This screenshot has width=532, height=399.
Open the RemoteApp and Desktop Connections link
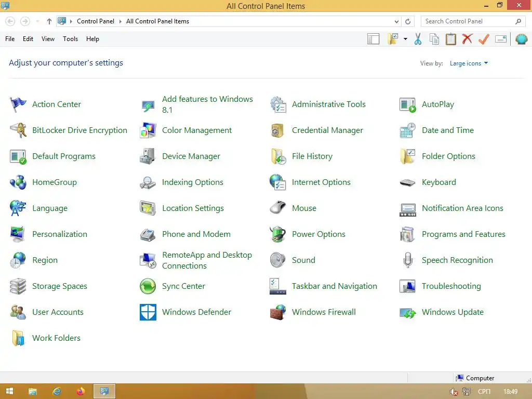point(207,260)
